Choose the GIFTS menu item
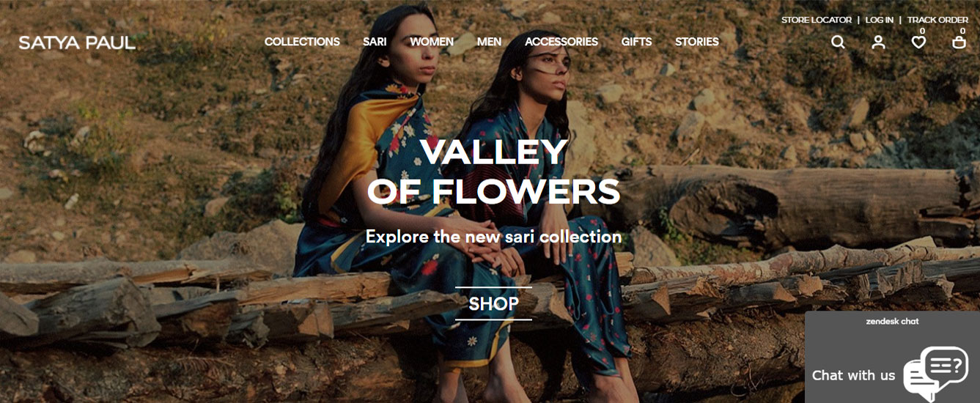Viewport: 980px width, 403px height. (x=636, y=42)
